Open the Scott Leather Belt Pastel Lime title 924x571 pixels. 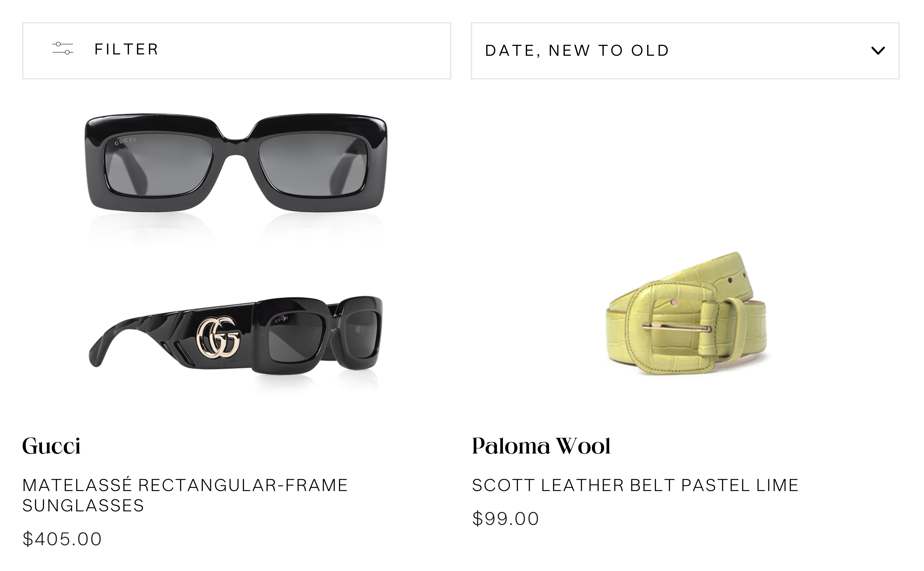pos(635,485)
